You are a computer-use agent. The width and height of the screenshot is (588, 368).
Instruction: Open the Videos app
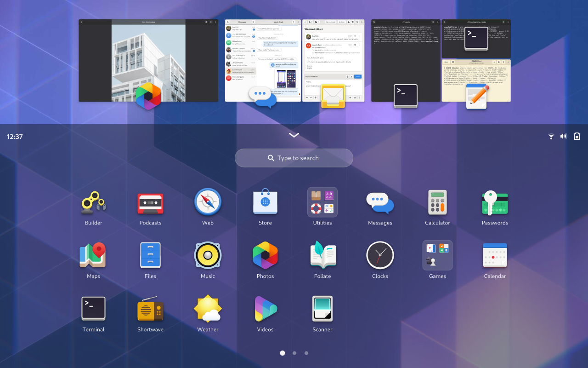(x=265, y=309)
